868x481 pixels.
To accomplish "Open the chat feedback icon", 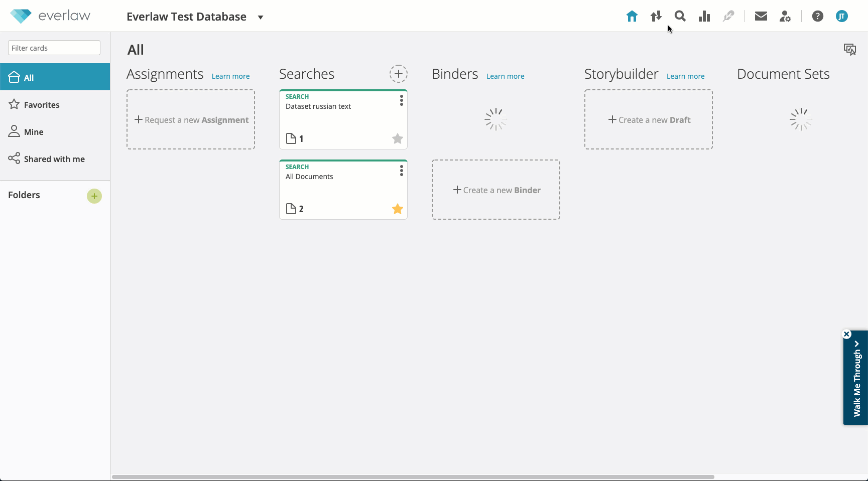I will (849, 49).
